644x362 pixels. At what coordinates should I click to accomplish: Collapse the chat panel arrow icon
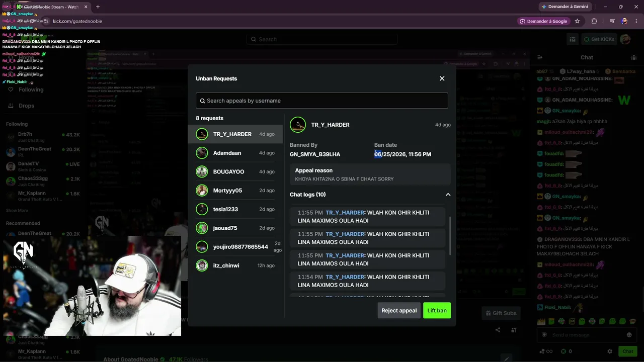tap(540, 57)
